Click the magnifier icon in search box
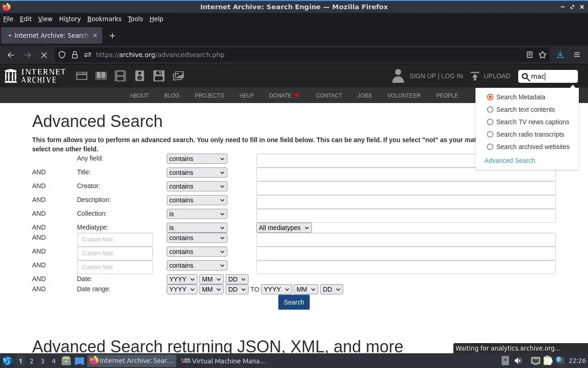588x368 pixels. [526, 77]
